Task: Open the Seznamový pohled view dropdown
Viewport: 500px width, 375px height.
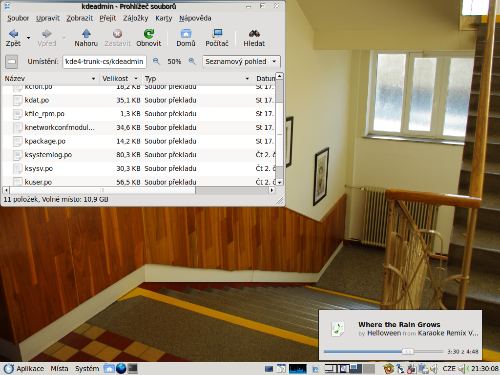Action: (x=241, y=62)
